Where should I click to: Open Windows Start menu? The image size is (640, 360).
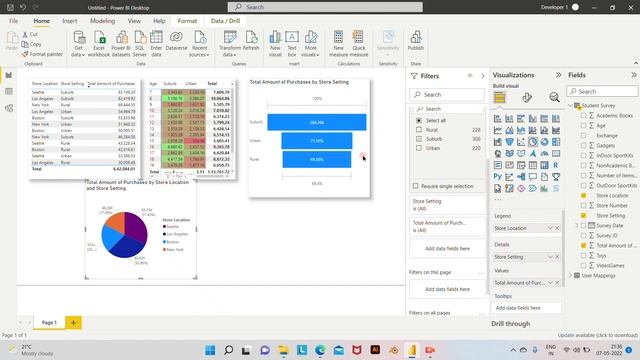(210, 350)
